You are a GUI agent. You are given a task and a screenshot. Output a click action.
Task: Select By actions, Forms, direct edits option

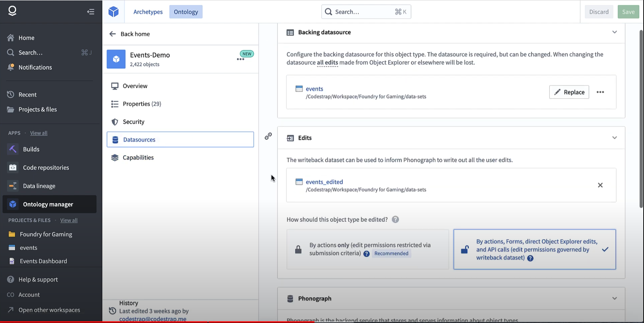535,249
